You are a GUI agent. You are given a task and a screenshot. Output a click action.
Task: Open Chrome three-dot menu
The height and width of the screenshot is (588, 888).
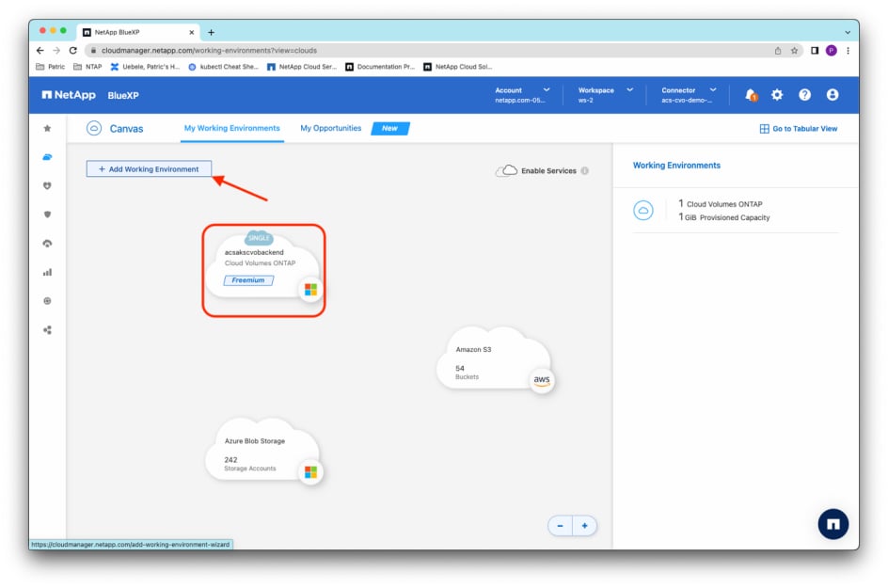(848, 51)
